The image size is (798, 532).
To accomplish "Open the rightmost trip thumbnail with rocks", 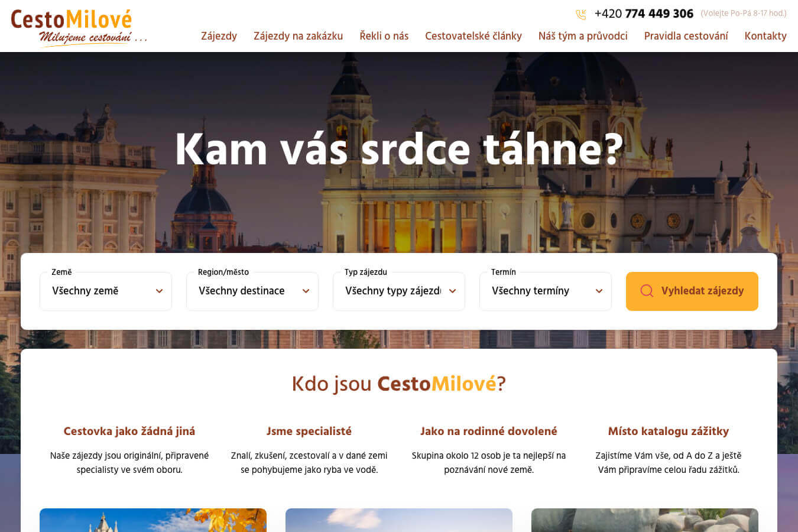I will point(645,520).
